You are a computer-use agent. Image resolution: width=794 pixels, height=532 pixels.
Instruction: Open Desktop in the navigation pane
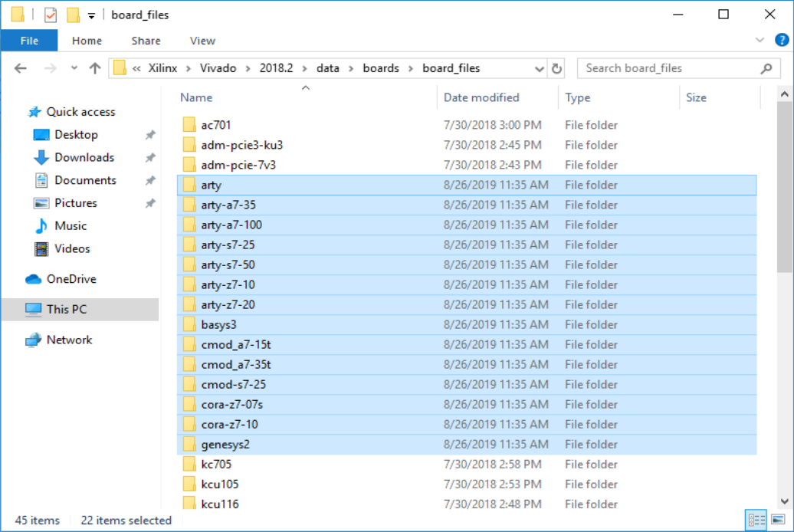tap(76, 135)
